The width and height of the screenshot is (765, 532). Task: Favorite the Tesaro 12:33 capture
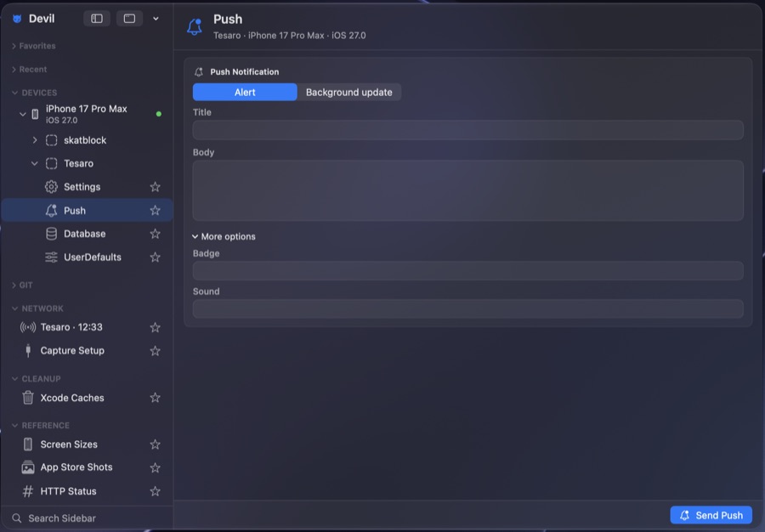coord(156,327)
